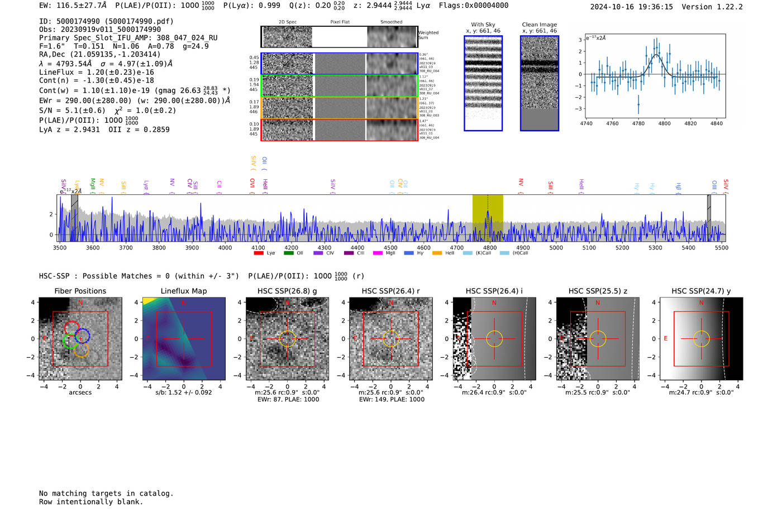Click the red fiber circle in Fiber Positions
The image size is (782, 532).
click(71, 329)
